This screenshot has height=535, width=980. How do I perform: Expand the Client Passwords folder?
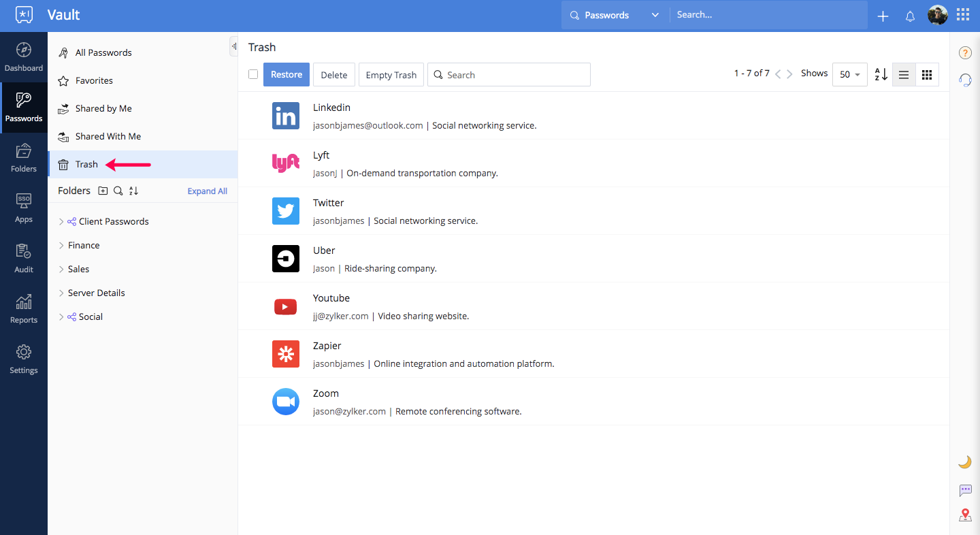point(61,222)
